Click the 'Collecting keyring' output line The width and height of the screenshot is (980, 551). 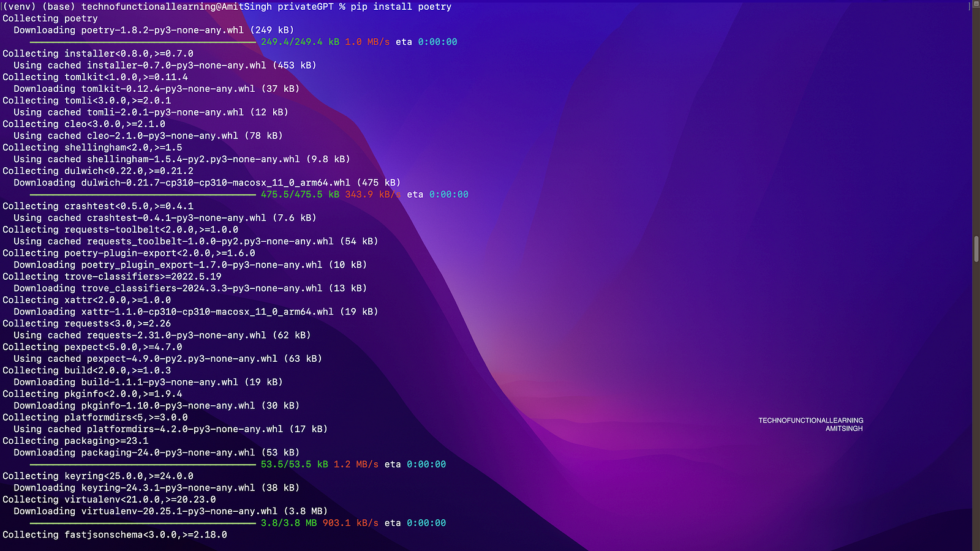(x=98, y=476)
